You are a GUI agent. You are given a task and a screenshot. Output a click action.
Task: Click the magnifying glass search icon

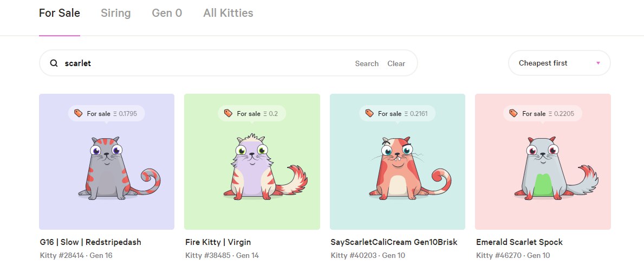54,63
